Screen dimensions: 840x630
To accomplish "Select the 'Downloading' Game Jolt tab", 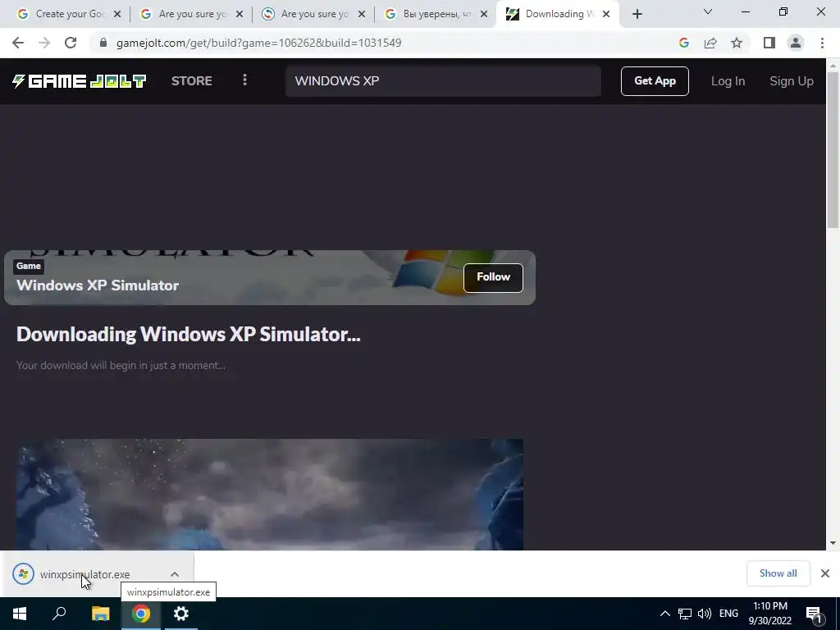I will (558, 15).
